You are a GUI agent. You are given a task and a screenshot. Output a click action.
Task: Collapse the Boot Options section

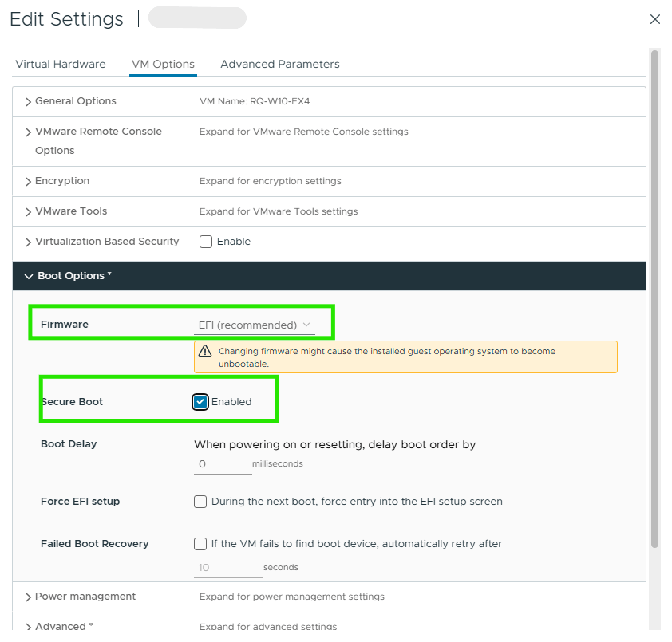point(30,276)
